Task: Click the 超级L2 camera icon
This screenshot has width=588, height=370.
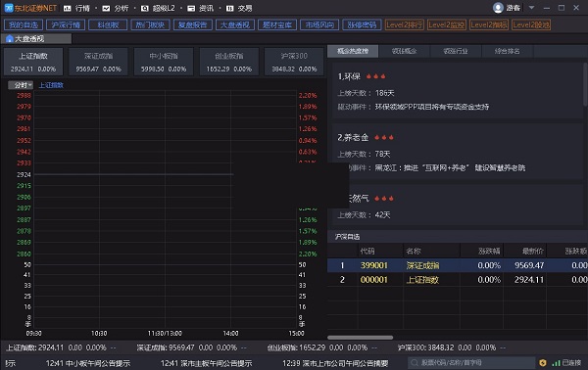Action: (x=145, y=8)
